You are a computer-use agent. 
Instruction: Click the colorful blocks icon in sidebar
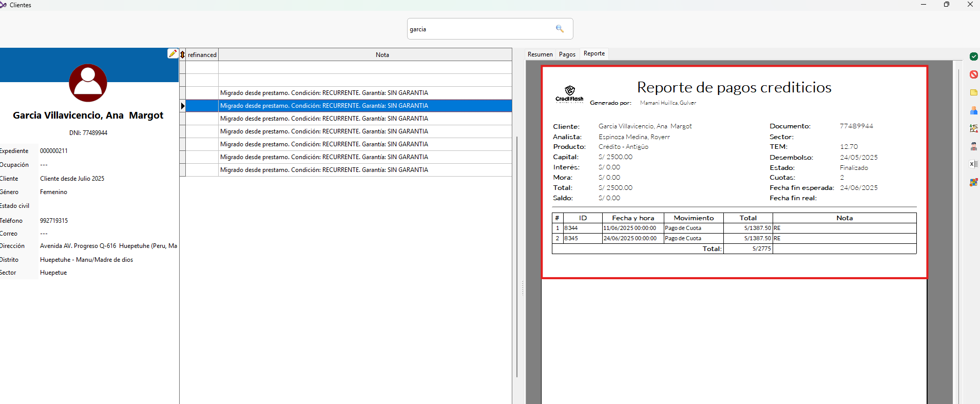pos(973,182)
